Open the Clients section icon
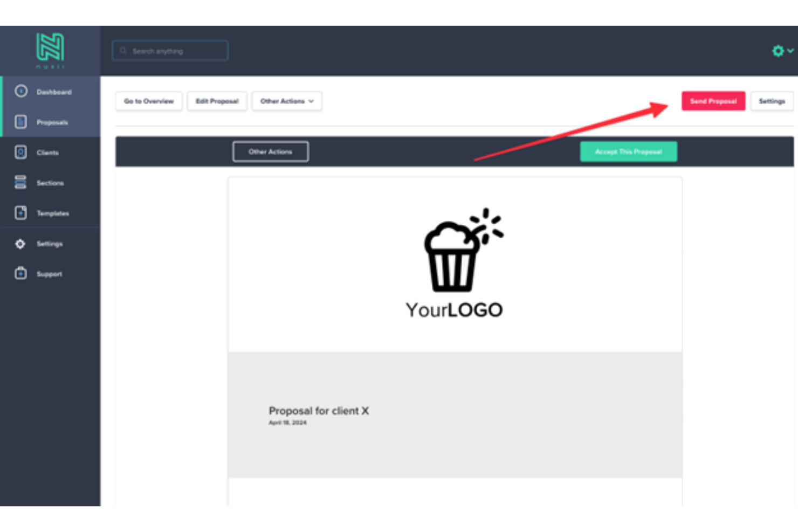 [20, 153]
